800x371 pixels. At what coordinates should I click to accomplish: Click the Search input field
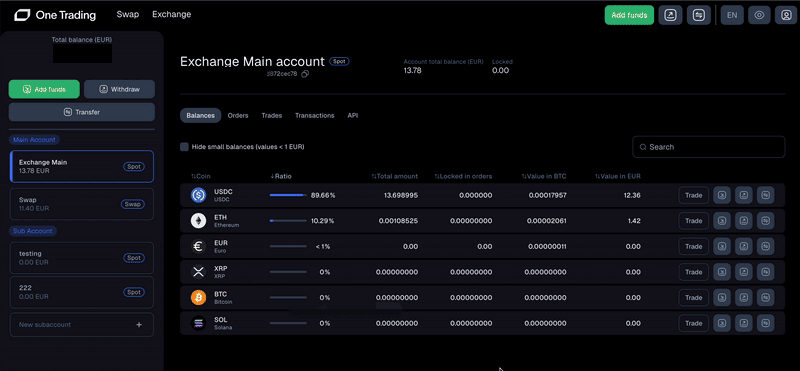(709, 147)
